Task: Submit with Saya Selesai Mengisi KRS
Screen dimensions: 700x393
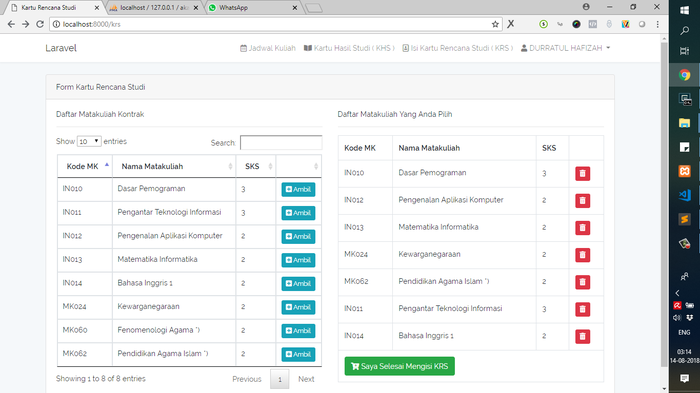Action: (x=400, y=366)
